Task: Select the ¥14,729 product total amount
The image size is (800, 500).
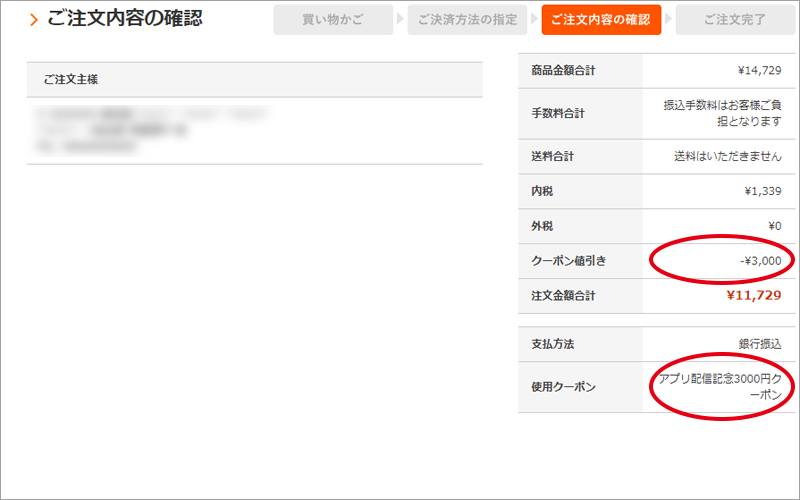Action: tap(758, 70)
